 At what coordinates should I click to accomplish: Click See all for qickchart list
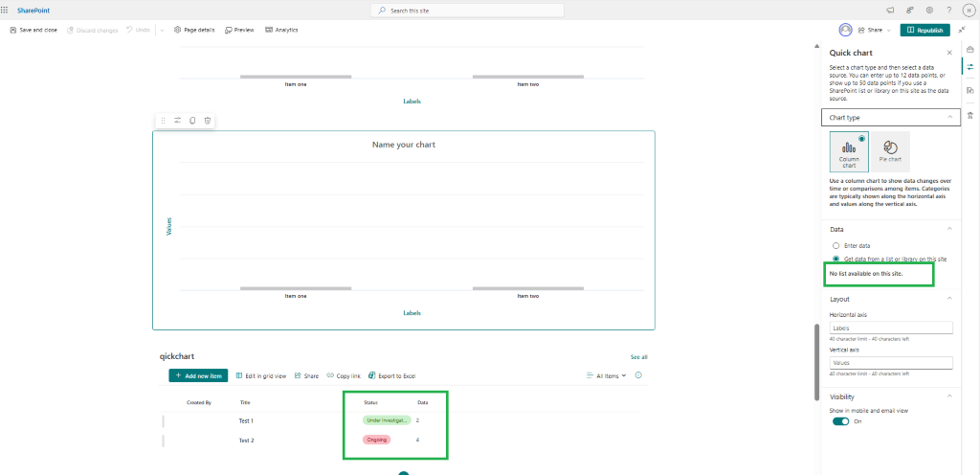coord(638,357)
